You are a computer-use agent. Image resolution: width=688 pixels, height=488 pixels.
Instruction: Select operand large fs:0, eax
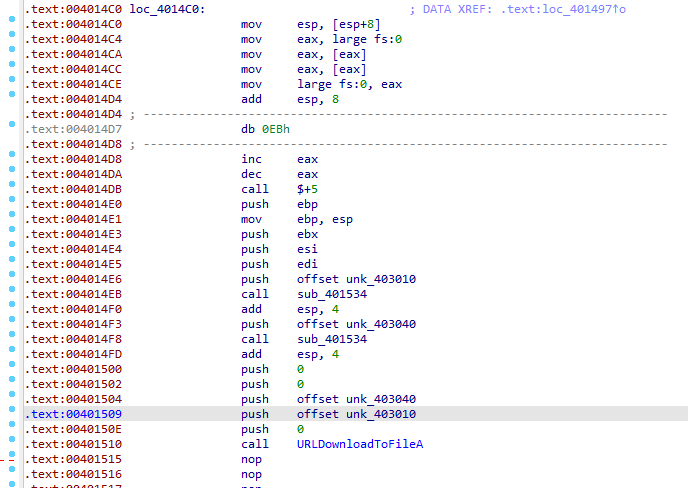point(349,84)
